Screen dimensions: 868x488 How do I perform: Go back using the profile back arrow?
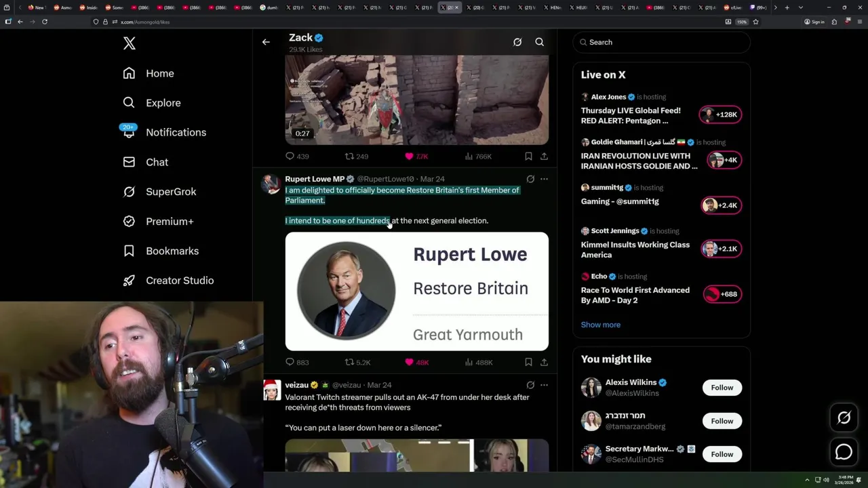coord(266,42)
